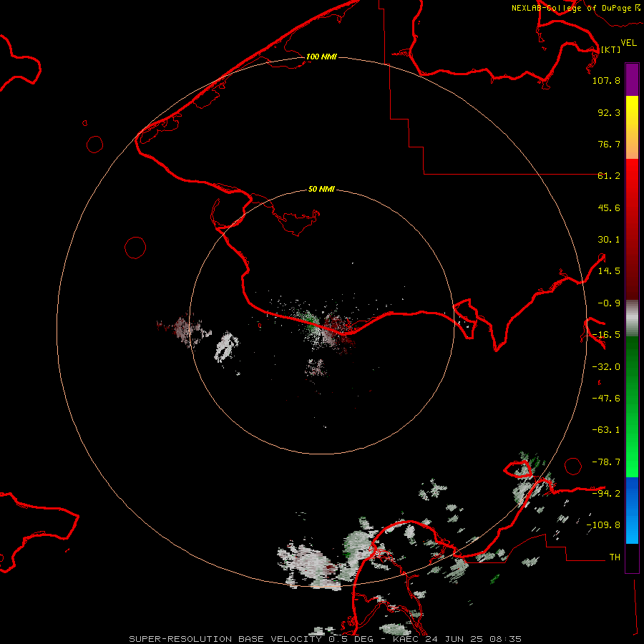The width and height of the screenshot is (644, 644).
Task: Select the 30.1 scale value
Action: [x=609, y=240]
